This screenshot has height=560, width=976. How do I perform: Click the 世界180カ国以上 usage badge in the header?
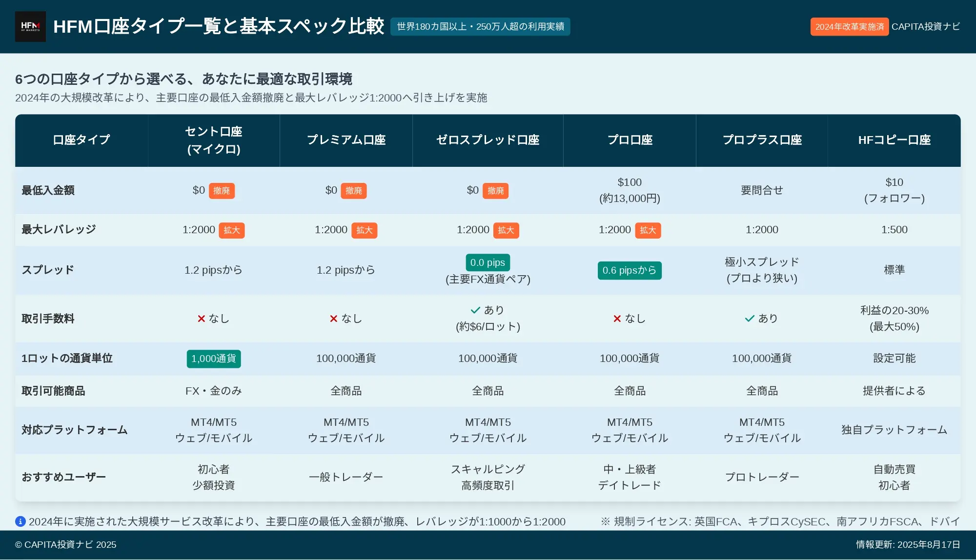[480, 26]
